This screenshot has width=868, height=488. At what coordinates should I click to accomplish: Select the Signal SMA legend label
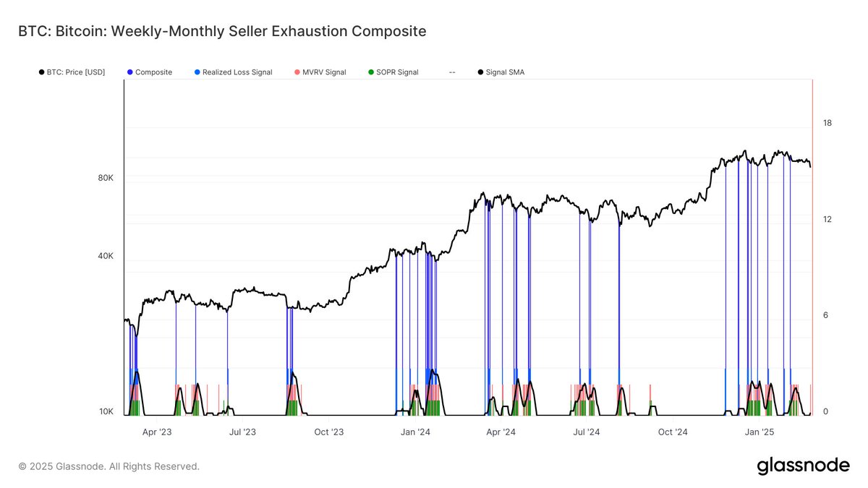point(504,72)
